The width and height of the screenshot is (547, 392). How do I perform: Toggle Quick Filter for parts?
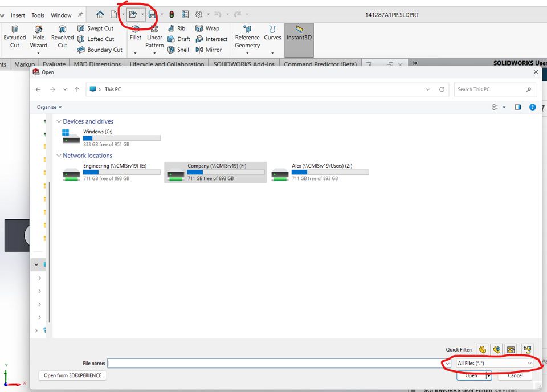[483, 349]
